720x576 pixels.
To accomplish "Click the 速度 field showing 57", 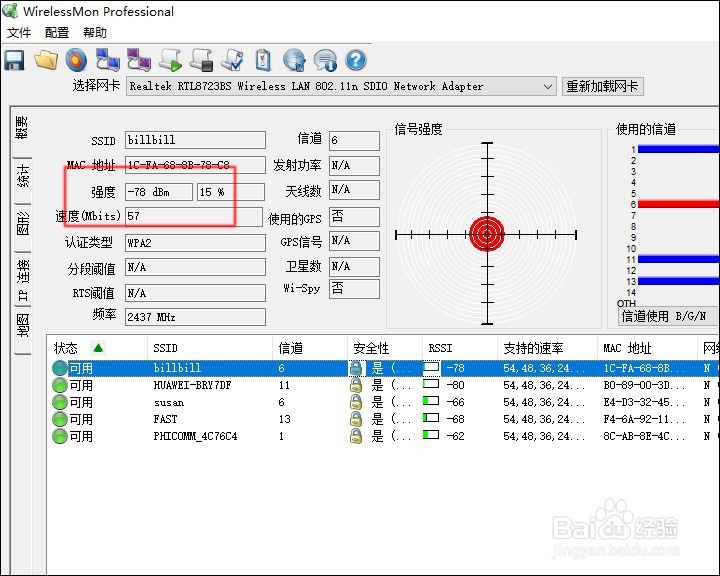I will pyautogui.click(x=193, y=216).
